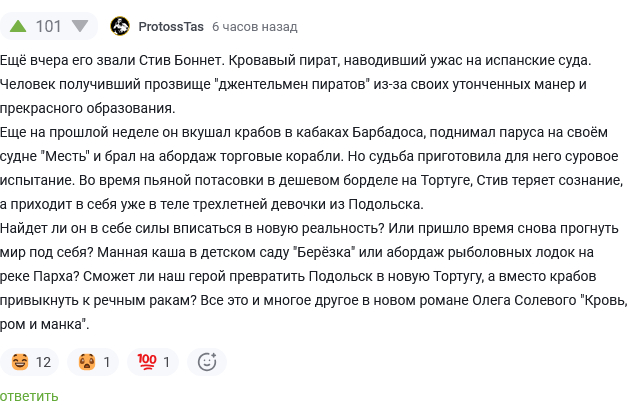
Task: Click the comment rating number 101
Action: (x=48, y=26)
